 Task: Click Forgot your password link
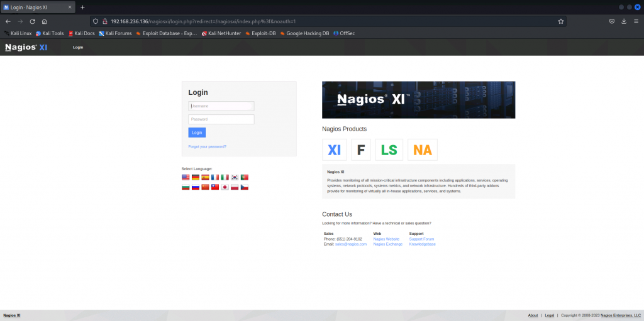click(x=208, y=146)
